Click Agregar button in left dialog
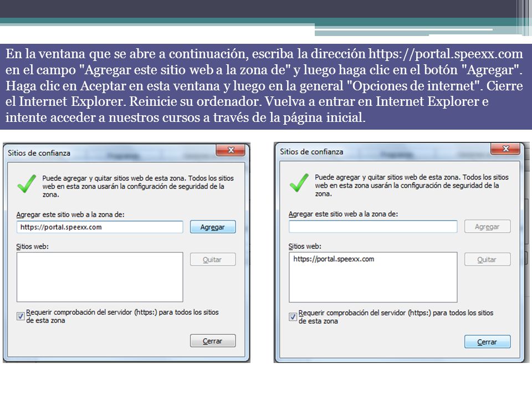This screenshot has height=399, width=532. pyautogui.click(x=213, y=227)
